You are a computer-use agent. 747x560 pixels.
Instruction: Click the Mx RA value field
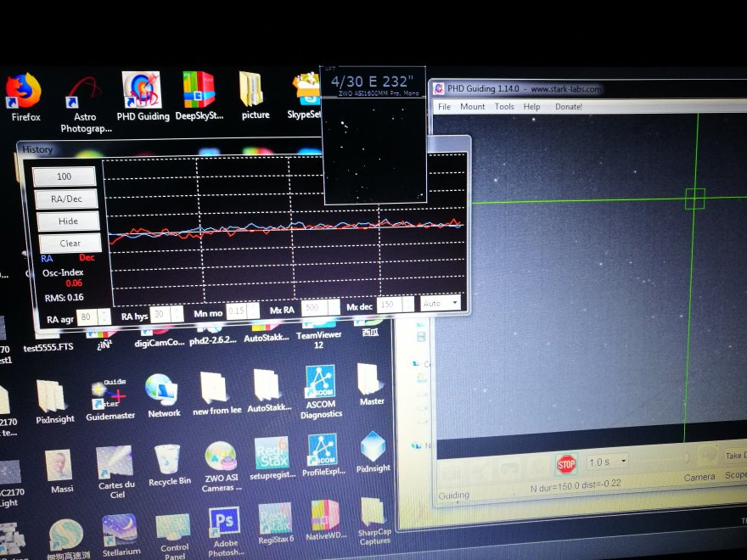313,308
